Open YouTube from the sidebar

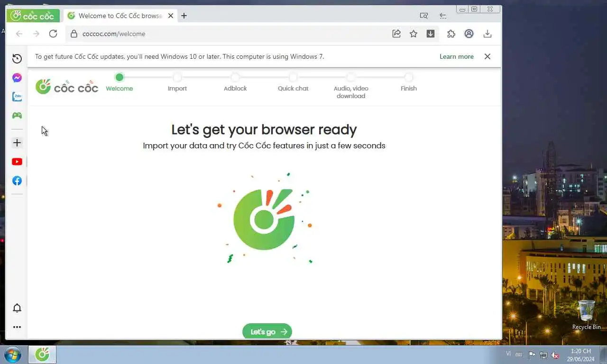coord(17,162)
